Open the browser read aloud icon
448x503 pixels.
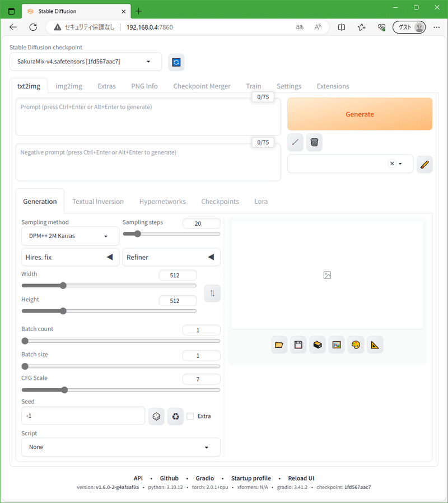click(x=318, y=27)
